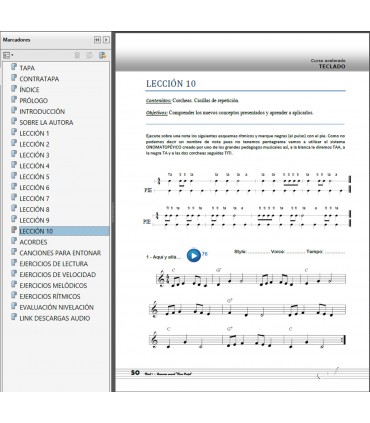370x423 pixels.
Task: Click the 'Marcadores' panel title
Action: pos(16,40)
